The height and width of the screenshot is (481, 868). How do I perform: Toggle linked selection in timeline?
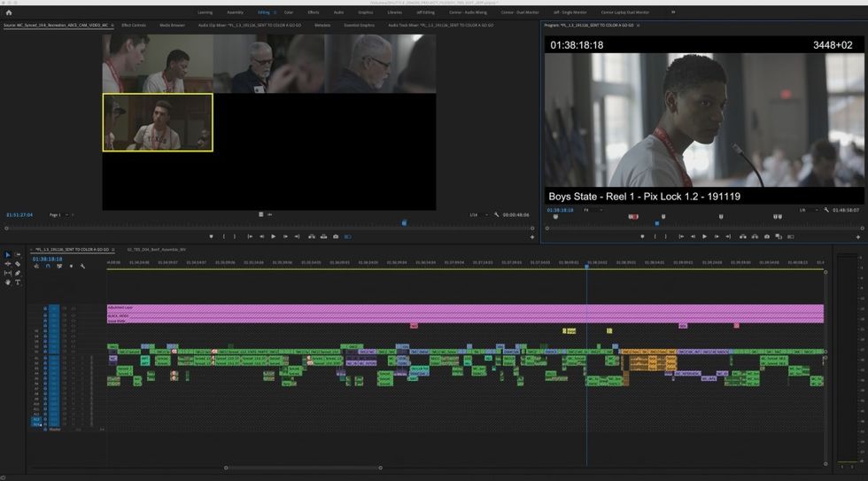click(x=59, y=267)
